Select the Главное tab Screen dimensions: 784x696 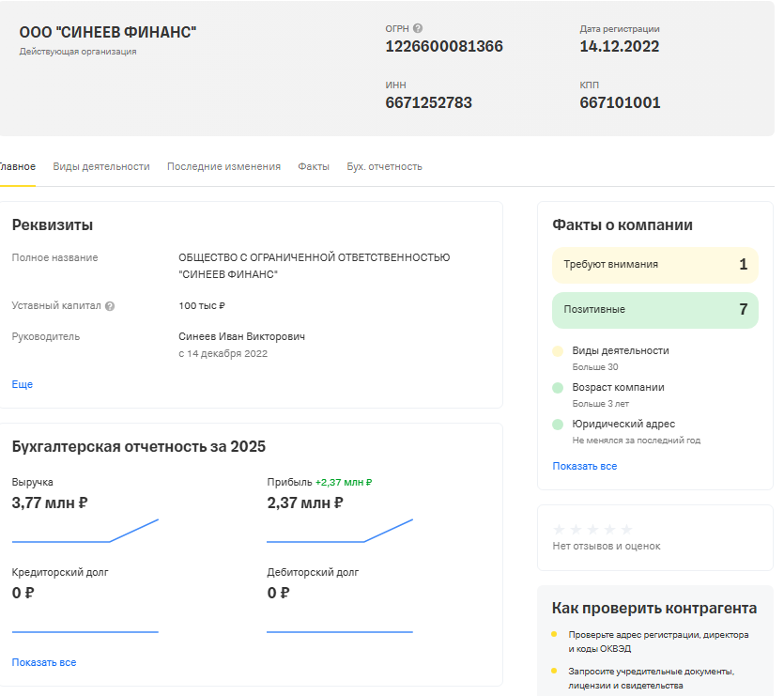click(x=15, y=165)
